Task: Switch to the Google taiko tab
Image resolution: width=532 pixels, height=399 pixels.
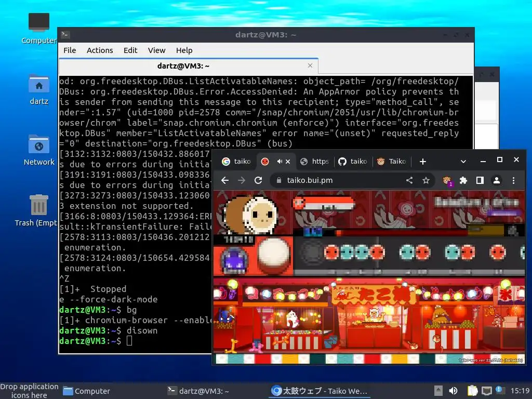Action: pos(236,162)
